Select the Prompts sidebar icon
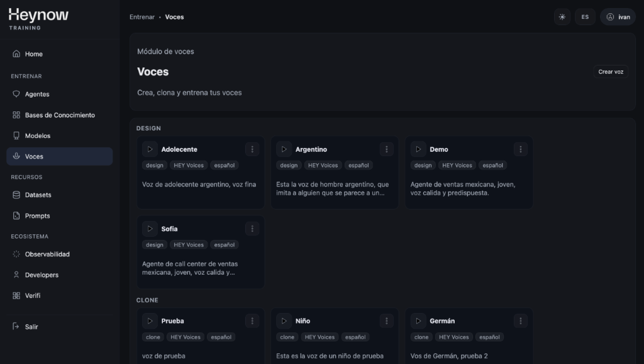Screen dimensions: 644x364 click(x=16, y=216)
